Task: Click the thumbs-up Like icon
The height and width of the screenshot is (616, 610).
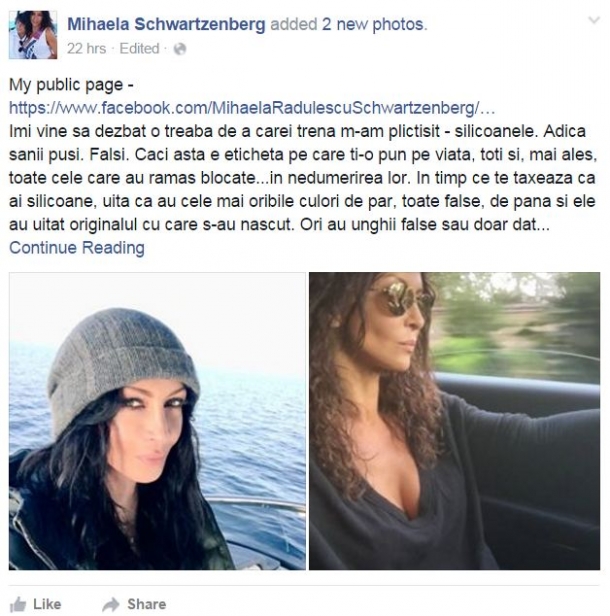Action: [x=18, y=604]
